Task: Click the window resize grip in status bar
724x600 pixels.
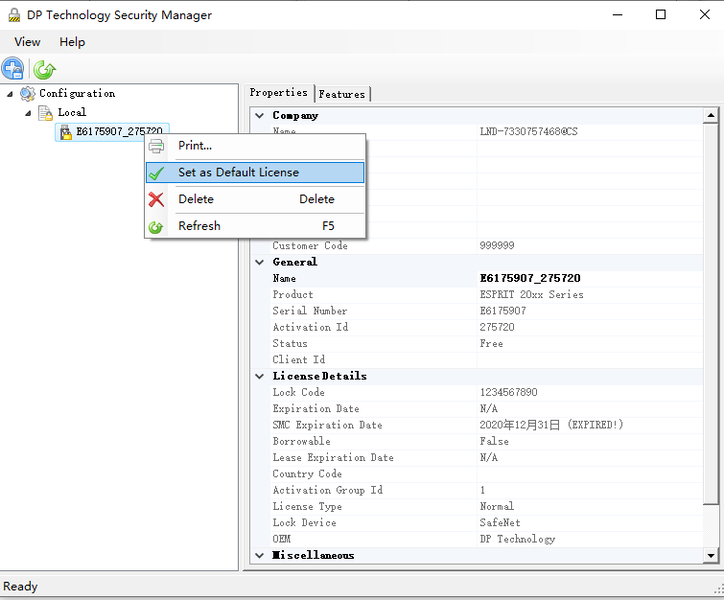Action: [718, 589]
